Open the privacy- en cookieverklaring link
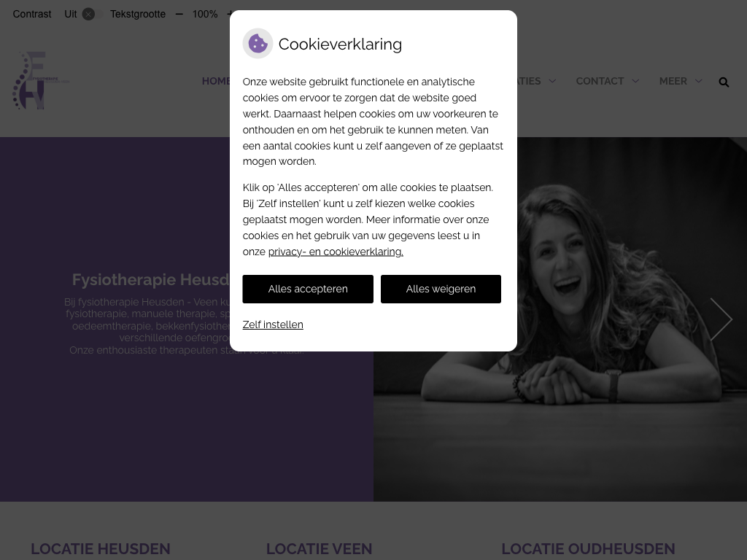The image size is (747, 560). tap(336, 252)
